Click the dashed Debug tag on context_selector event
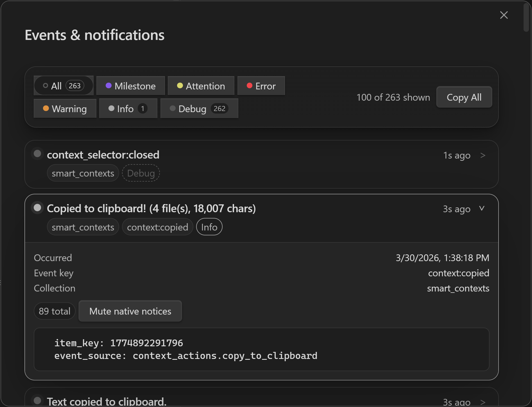Viewport: 532px width, 407px height. [x=141, y=173]
